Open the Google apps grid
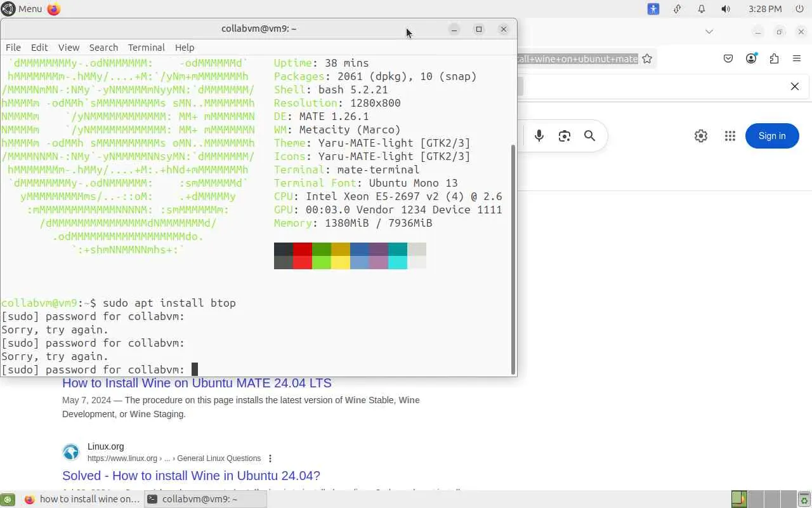 tap(730, 136)
